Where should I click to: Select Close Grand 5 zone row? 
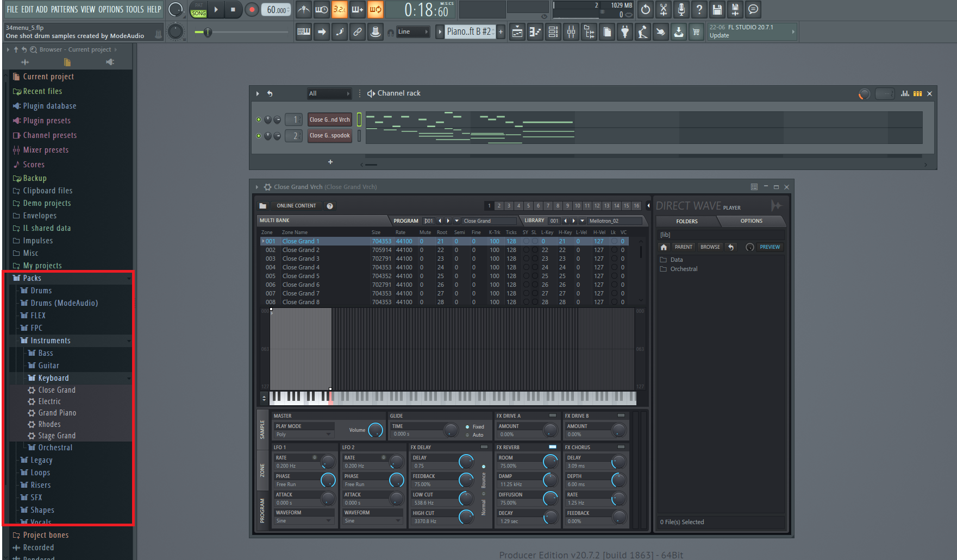[x=445, y=276]
